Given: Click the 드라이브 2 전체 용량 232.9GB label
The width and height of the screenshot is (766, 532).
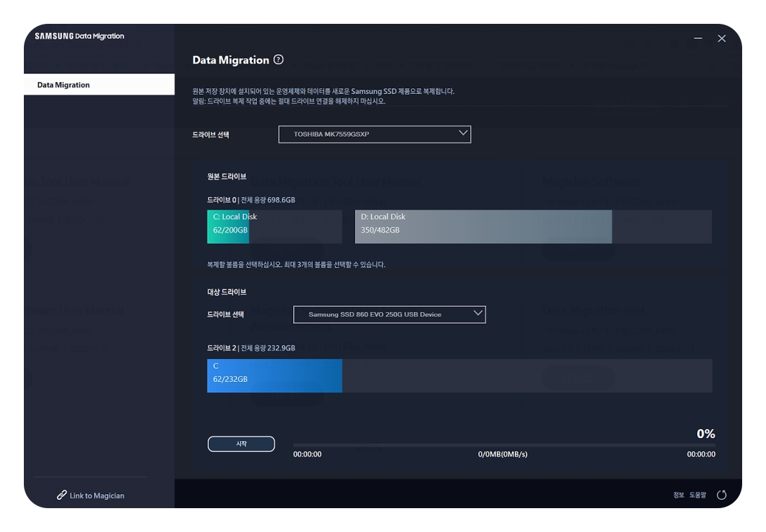Looking at the screenshot, I should click(x=251, y=348).
